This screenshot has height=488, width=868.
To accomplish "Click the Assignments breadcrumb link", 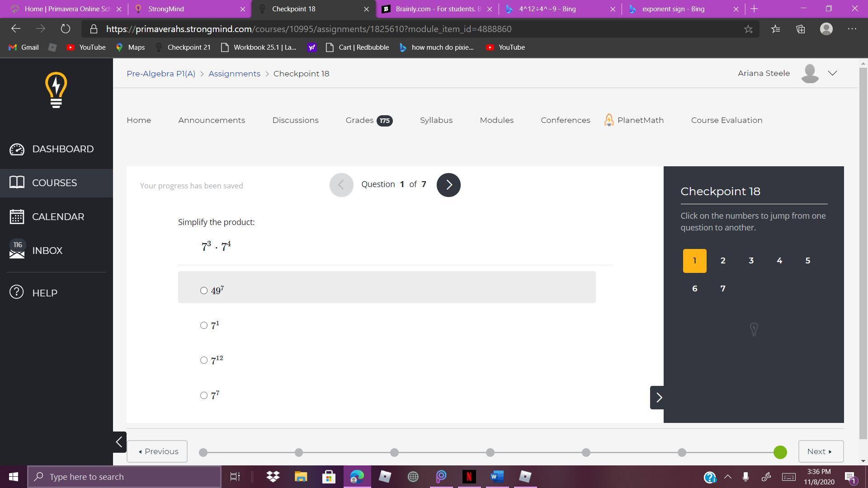I will [x=234, y=74].
